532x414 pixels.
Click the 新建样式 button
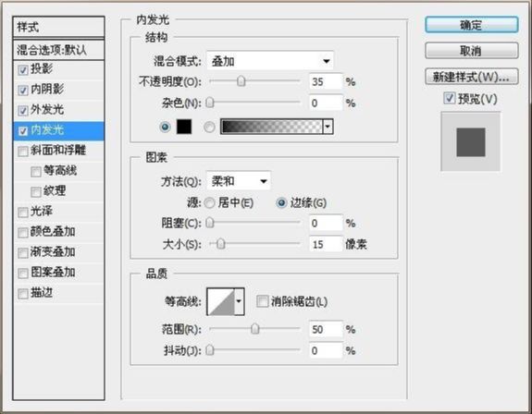coord(472,77)
